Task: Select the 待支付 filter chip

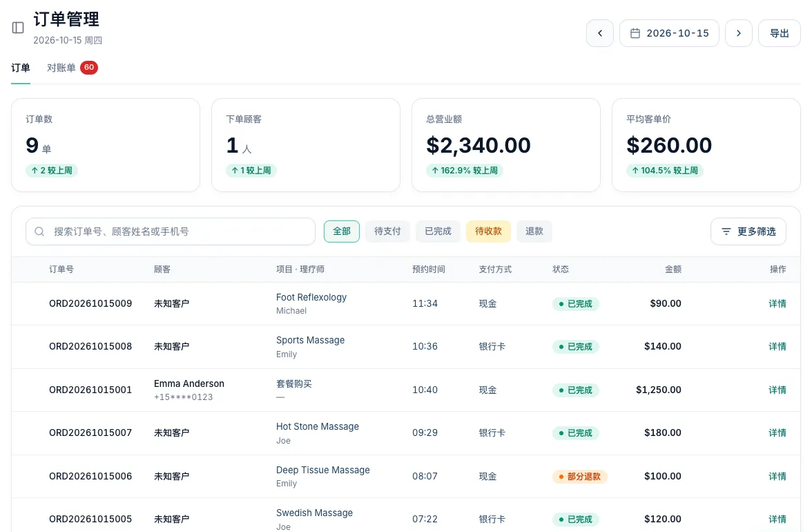Action: tap(388, 231)
